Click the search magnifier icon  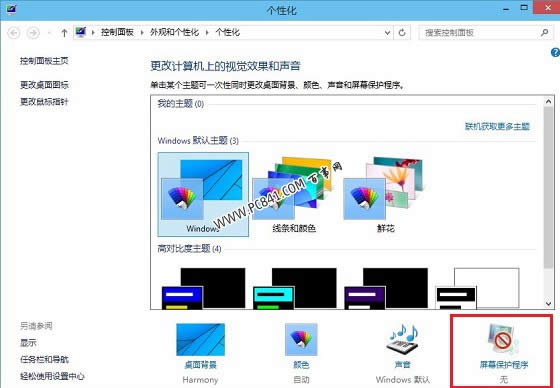pos(544,33)
